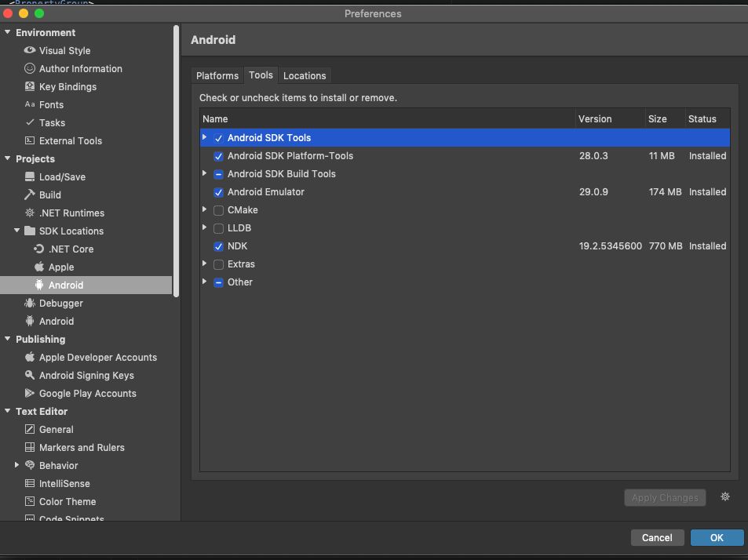
Task: Click Android icon below Debugger
Action: 30,321
